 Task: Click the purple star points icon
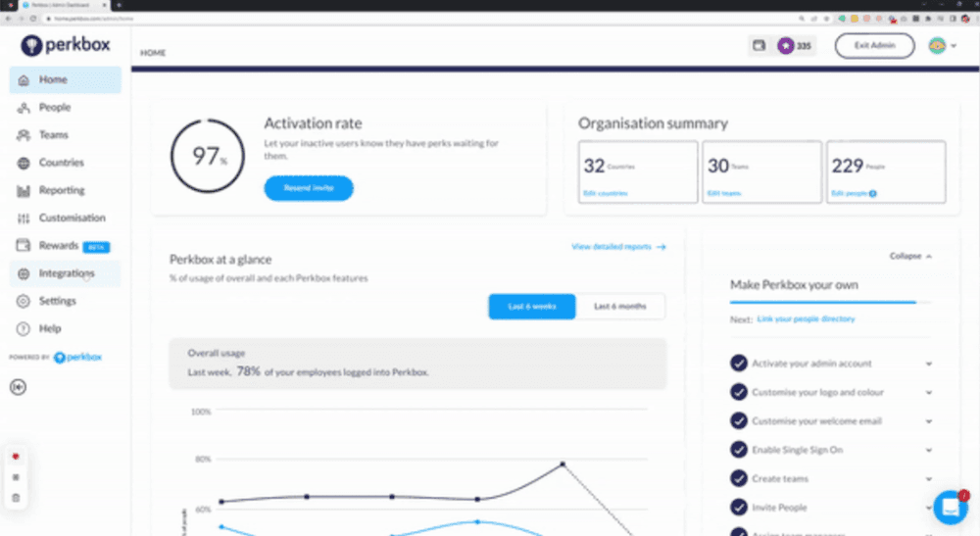786,46
